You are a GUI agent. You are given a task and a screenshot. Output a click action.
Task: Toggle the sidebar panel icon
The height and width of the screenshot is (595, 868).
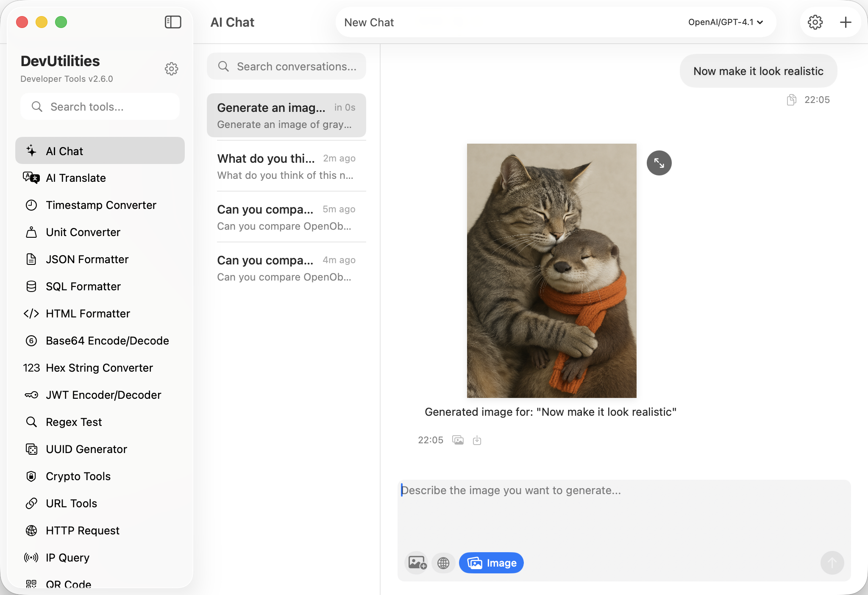[173, 22]
